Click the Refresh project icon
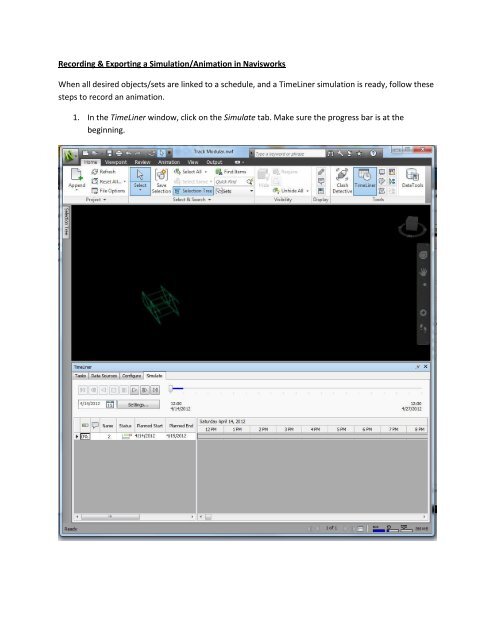 point(103,172)
